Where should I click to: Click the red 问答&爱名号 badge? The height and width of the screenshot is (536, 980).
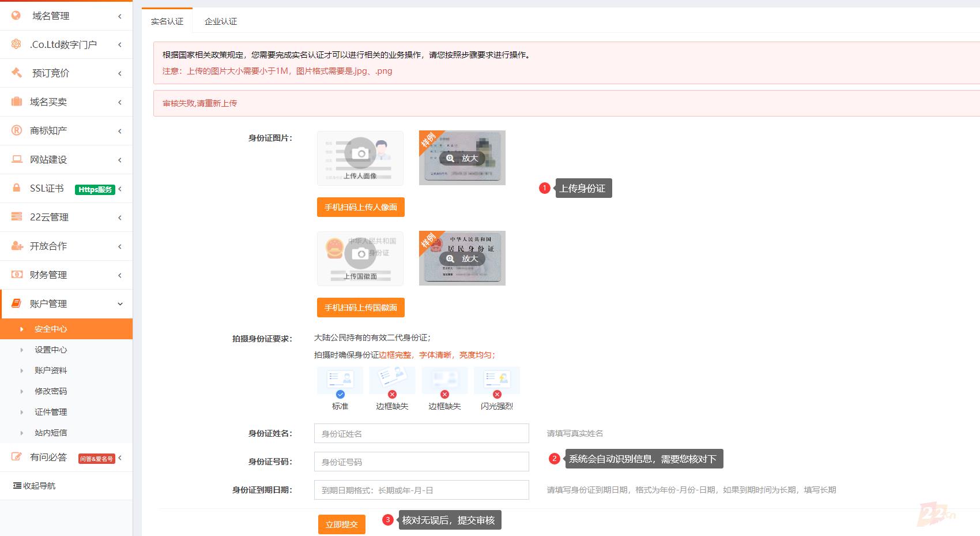97,459
